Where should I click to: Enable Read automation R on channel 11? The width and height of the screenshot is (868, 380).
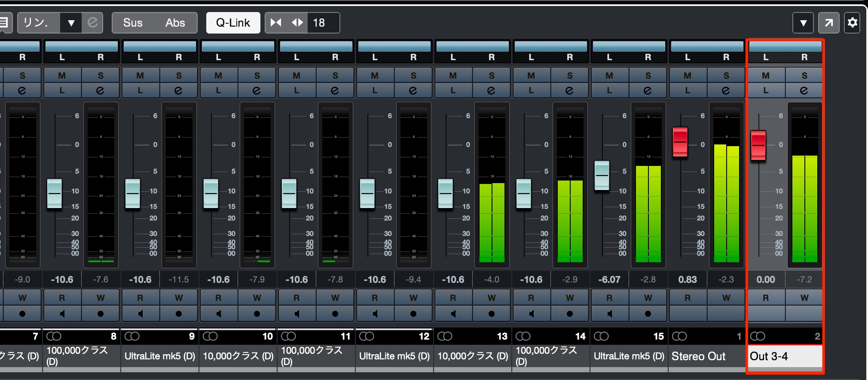pyautogui.click(x=297, y=297)
